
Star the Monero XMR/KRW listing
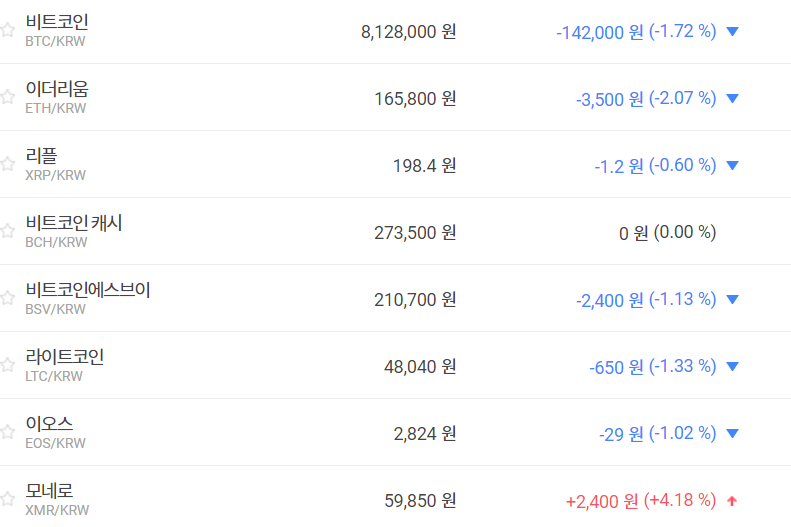[x=8, y=499]
